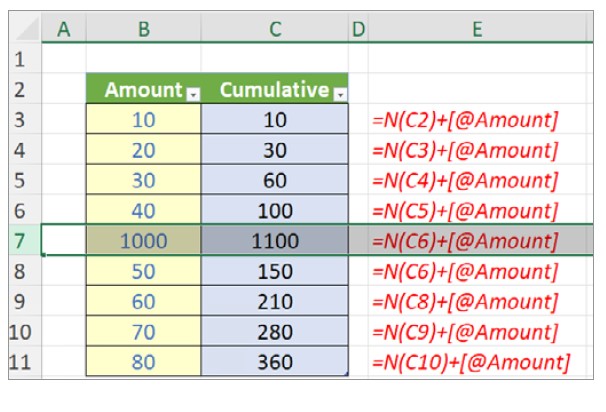This screenshot has width=606, height=412.
Task: Select the Amount cell with value 40
Action: (143, 211)
